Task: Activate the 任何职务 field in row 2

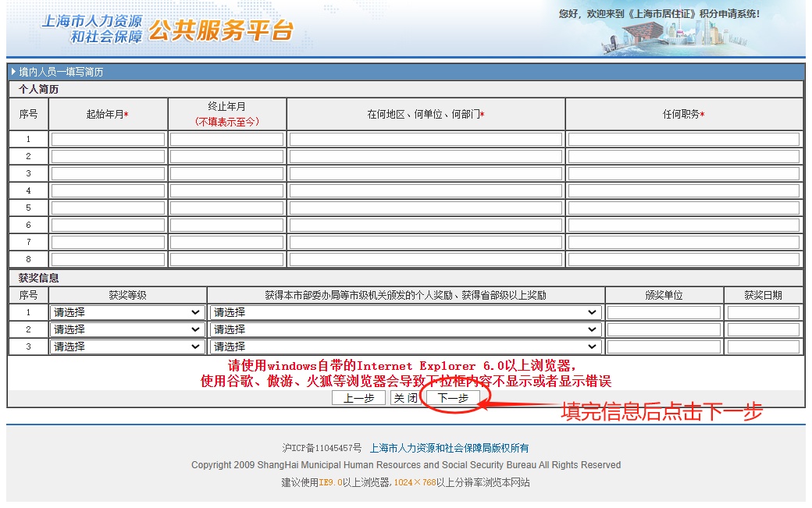Action: pyautogui.click(x=684, y=156)
